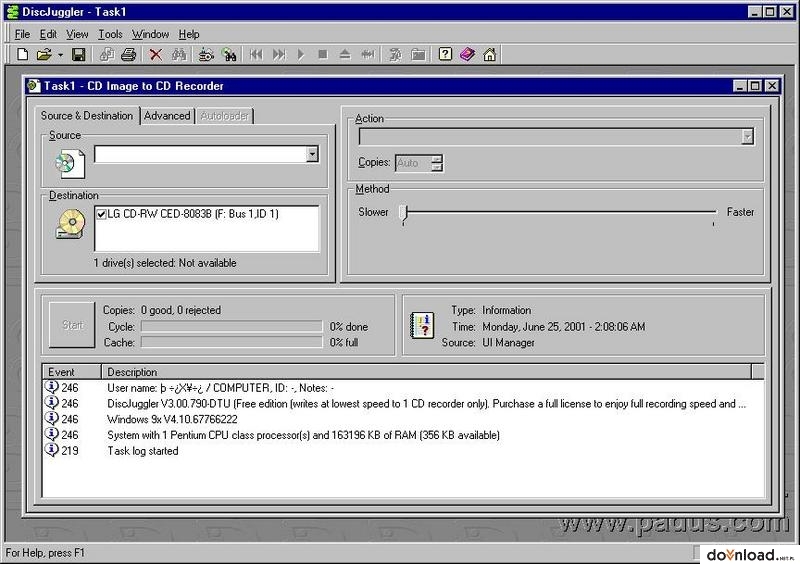The width and height of the screenshot is (800, 564).
Task: Click the Open folder toolbar icon
Action: [44, 54]
